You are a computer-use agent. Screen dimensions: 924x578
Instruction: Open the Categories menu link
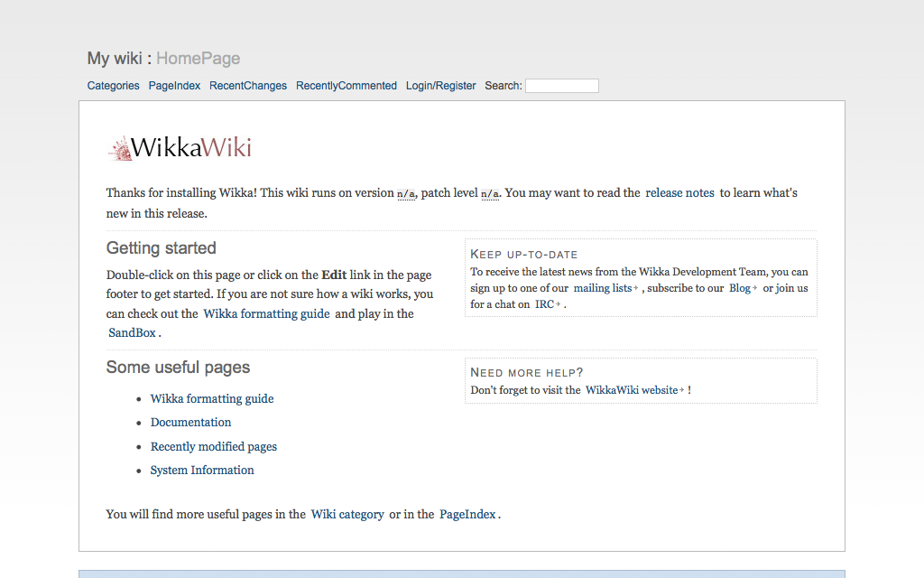[113, 86]
